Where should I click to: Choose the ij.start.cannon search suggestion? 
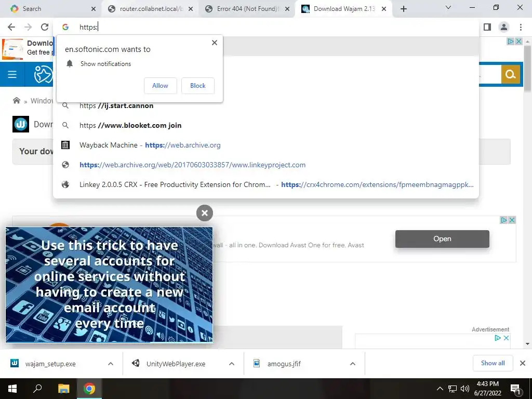click(266, 106)
